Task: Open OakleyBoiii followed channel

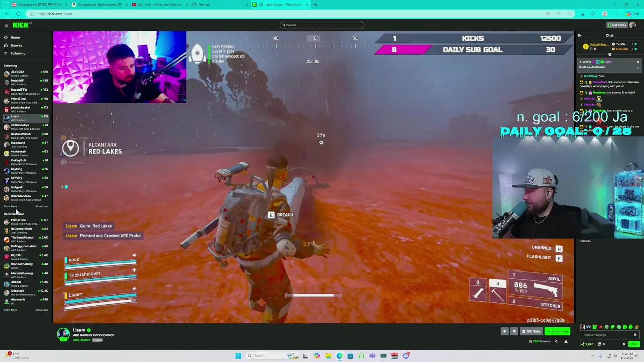Action: tap(25, 162)
